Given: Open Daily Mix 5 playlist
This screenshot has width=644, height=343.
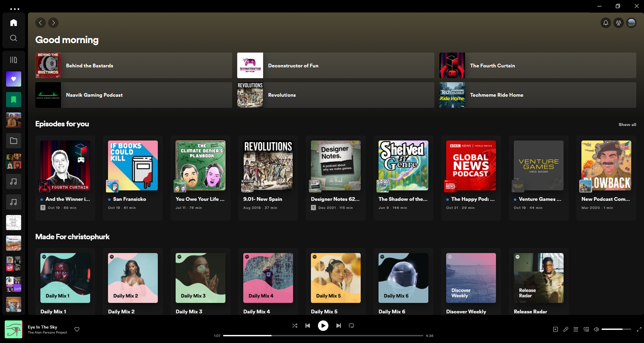Looking at the screenshot, I should coord(336,282).
